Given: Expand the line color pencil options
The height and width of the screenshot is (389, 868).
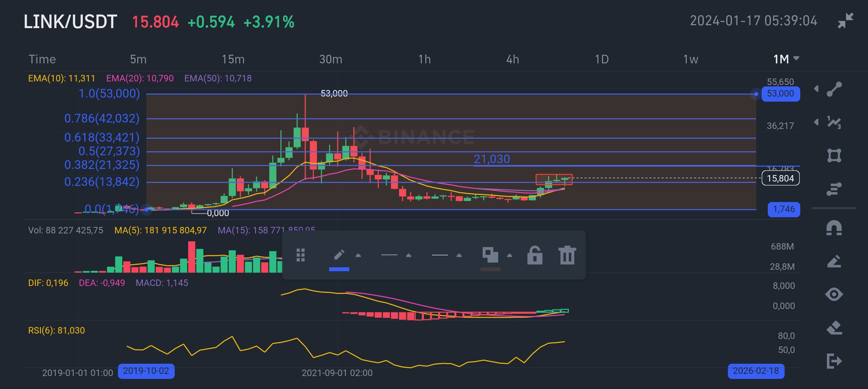Looking at the screenshot, I should (x=358, y=255).
